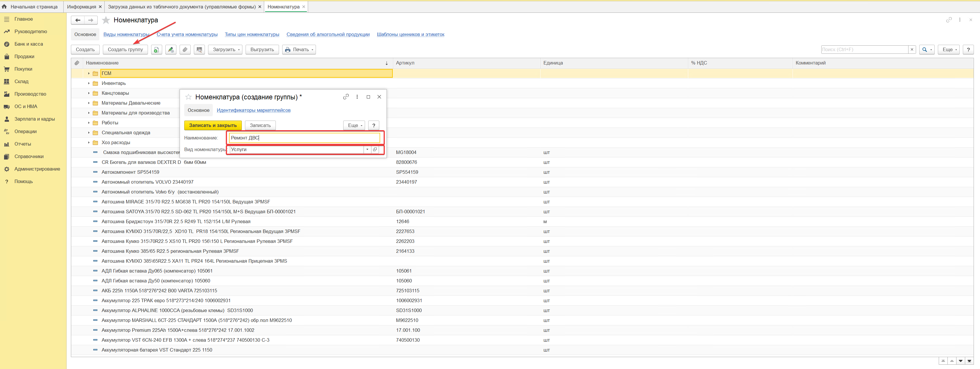The height and width of the screenshot is (369, 980).
Task: Click the get-link icon of Номенклатура list
Action: (x=949, y=20)
